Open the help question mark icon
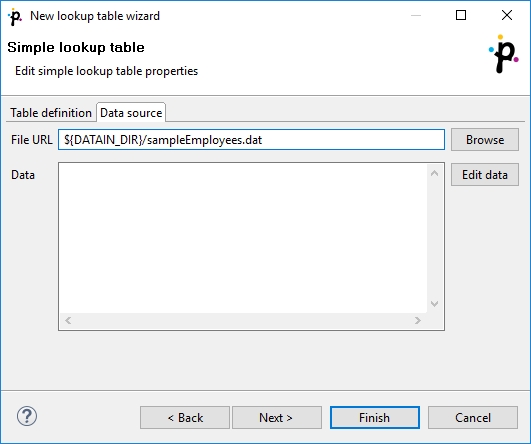531x444 pixels. tap(27, 416)
